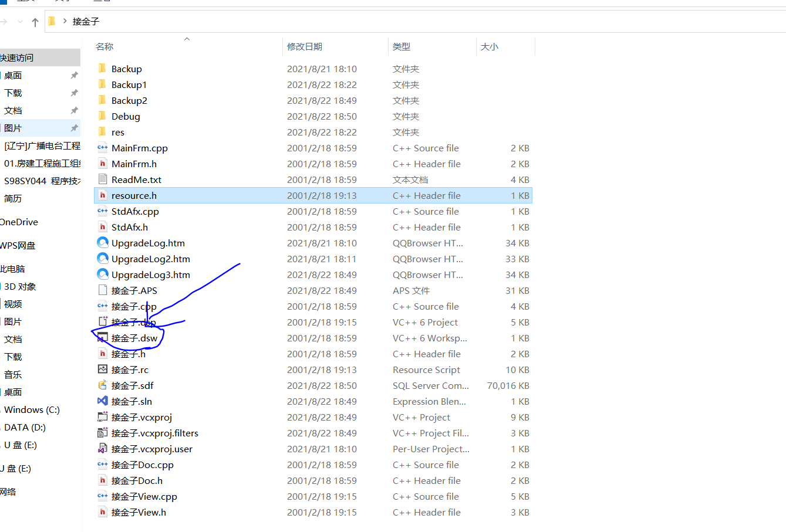The height and width of the screenshot is (532, 786).
Task: Sort files by the 修改日期 column header
Action: pos(304,46)
